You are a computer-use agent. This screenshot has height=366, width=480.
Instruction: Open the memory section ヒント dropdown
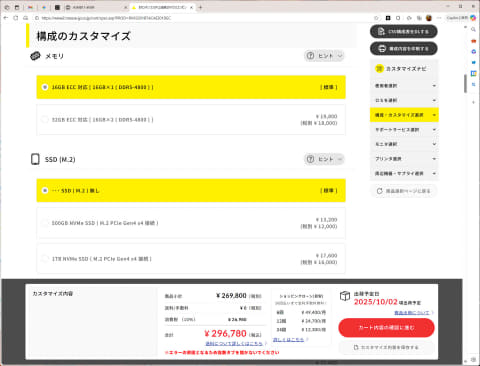point(324,56)
